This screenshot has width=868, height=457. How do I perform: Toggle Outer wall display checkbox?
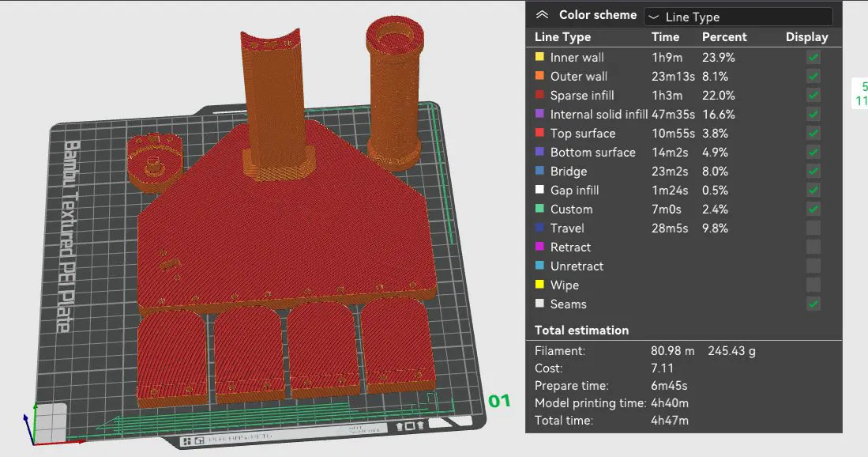[814, 76]
